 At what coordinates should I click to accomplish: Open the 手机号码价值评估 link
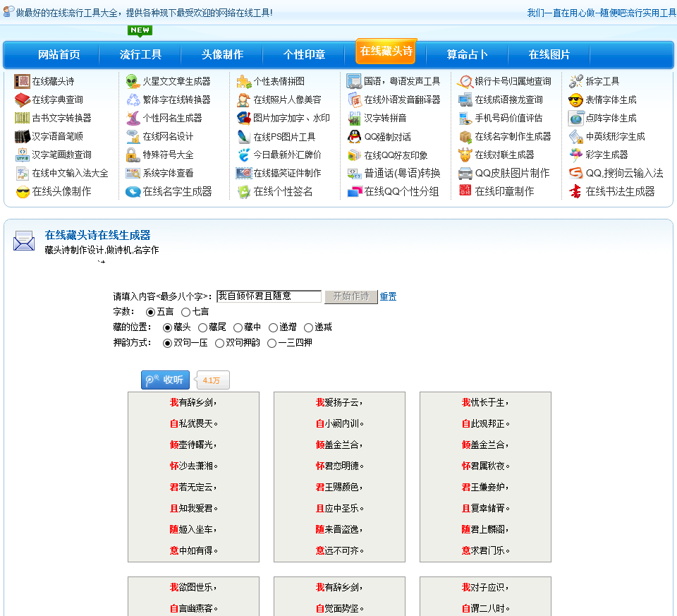click(508, 118)
